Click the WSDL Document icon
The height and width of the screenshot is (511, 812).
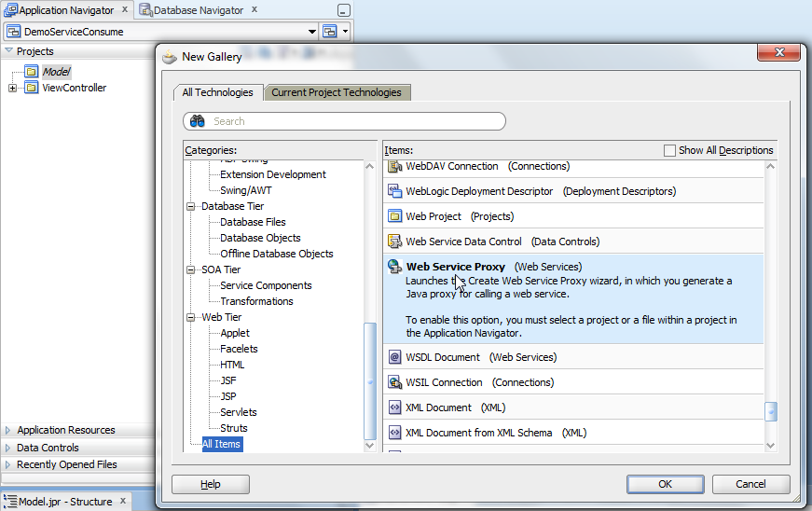pos(394,357)
